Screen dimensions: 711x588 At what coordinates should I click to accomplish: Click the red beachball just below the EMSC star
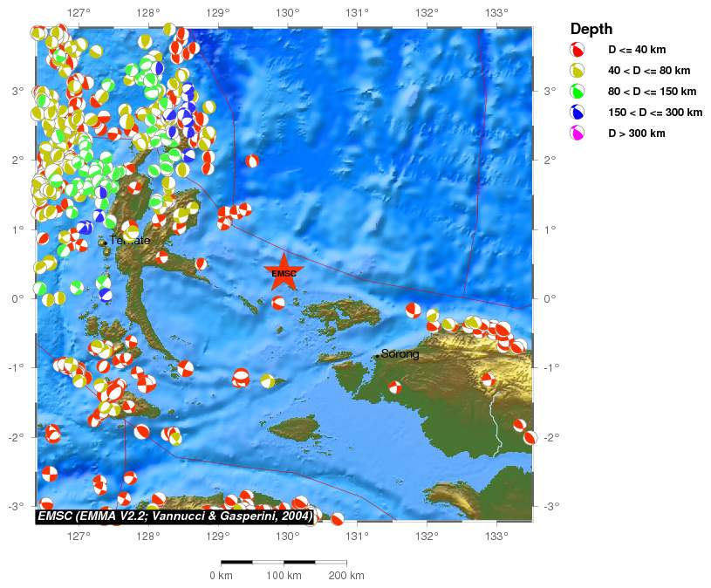(x=278, y=303)
